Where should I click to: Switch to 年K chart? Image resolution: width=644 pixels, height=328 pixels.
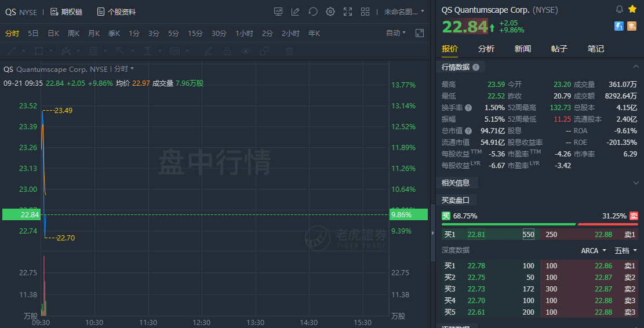[314, 34]
